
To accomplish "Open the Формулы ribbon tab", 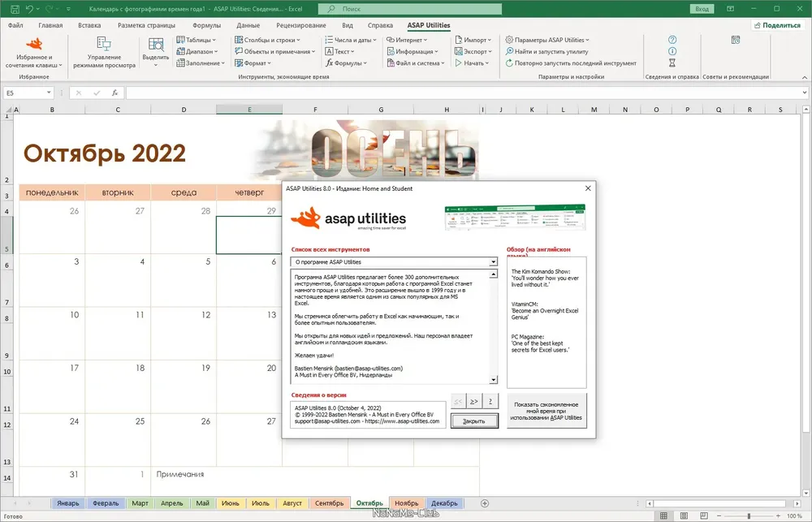I will click(x=206, y=25).
